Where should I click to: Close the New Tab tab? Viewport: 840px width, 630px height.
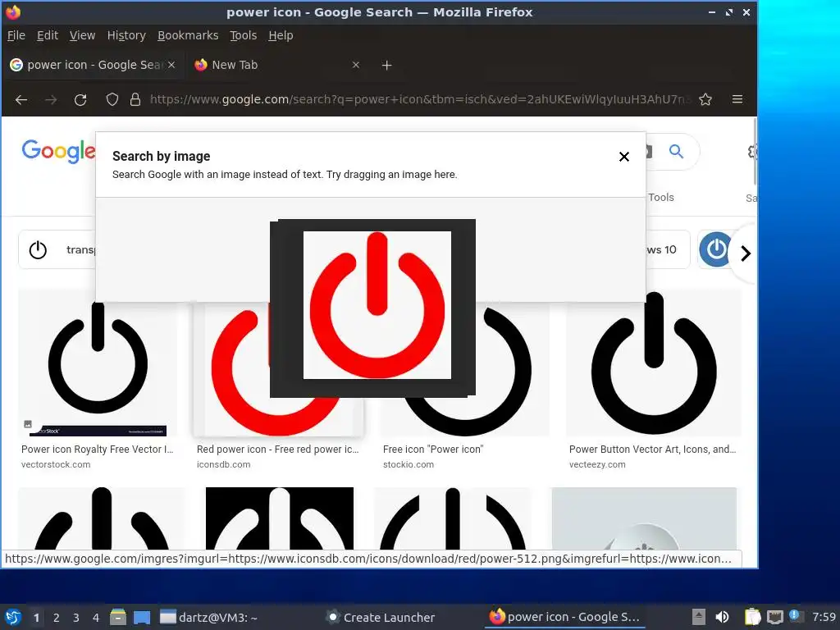(356, 65)
